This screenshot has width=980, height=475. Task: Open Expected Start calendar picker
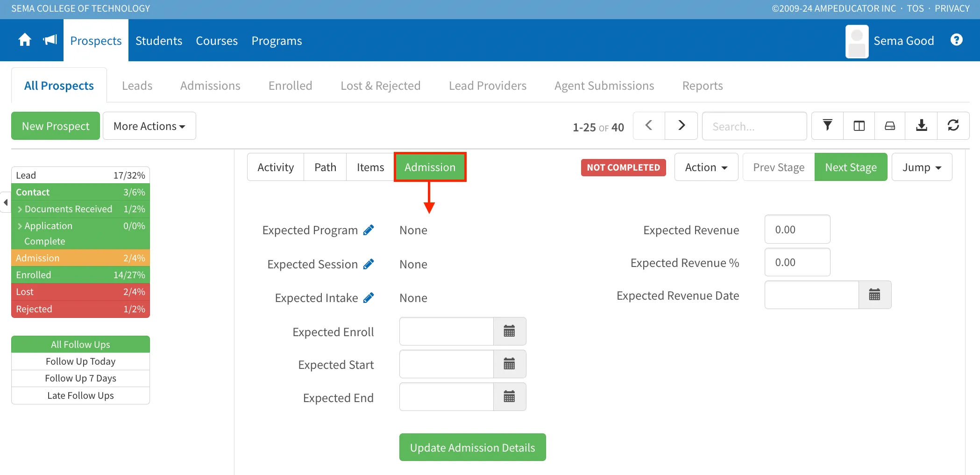point(510,364)
